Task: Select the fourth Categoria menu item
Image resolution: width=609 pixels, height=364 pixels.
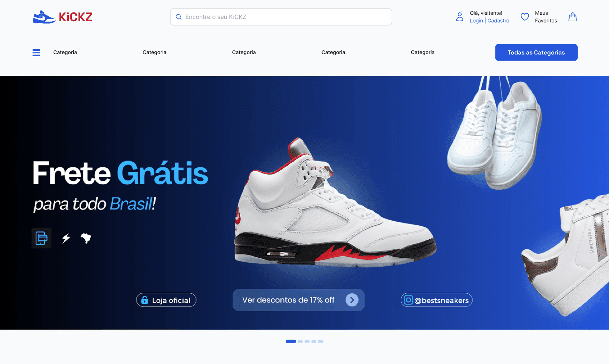Action: (333, 52)
